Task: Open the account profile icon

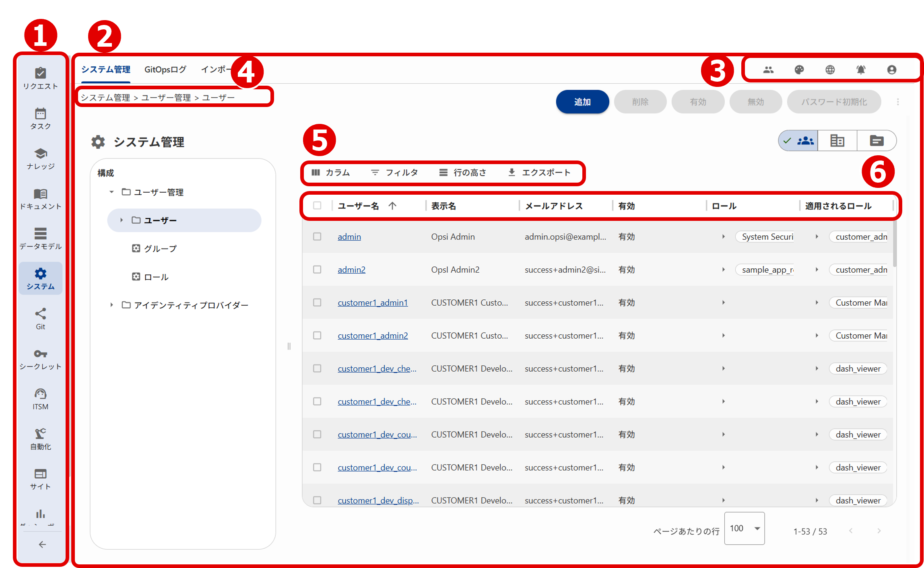Action: point(892,70)
